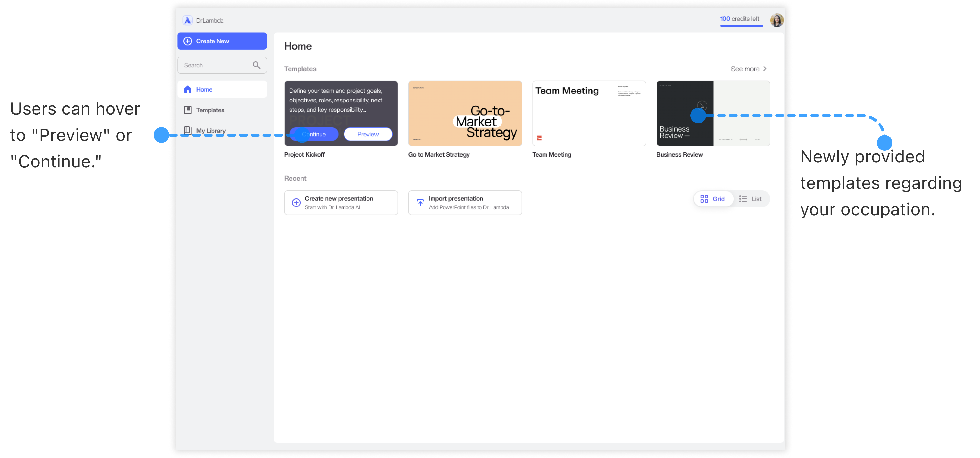The width and height of the screenshot is (980, 458).
Task: Click the My Library book icon
Action: point(188,131)
